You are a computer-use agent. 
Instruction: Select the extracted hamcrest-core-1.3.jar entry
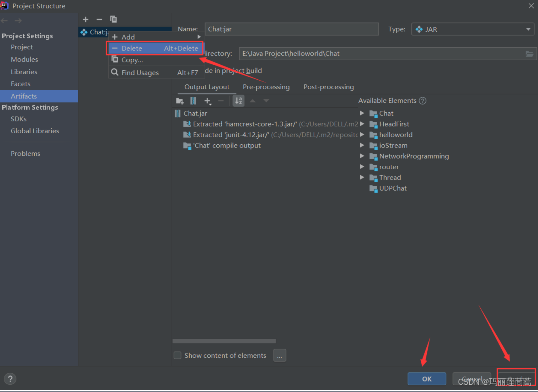(271, 124)
